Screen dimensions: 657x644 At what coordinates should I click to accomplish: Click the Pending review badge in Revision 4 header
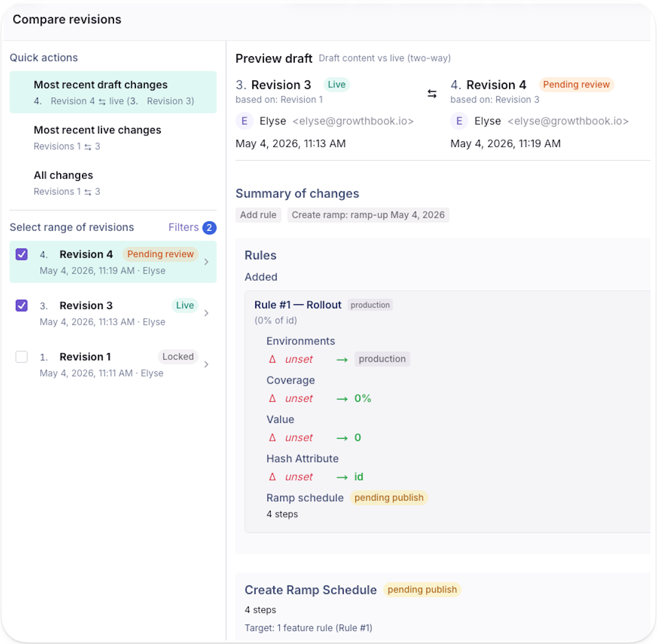[576, 85]
